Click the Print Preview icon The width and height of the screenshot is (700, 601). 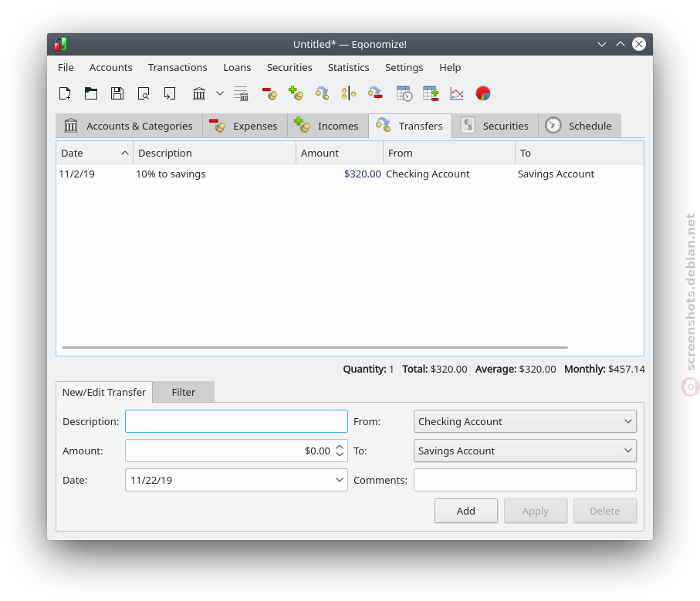(144, 93)
